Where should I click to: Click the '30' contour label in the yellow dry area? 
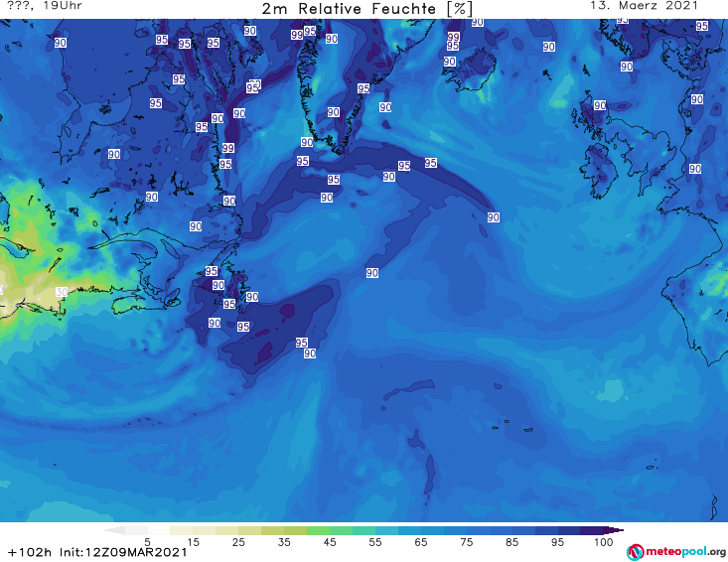click(62, 292)
